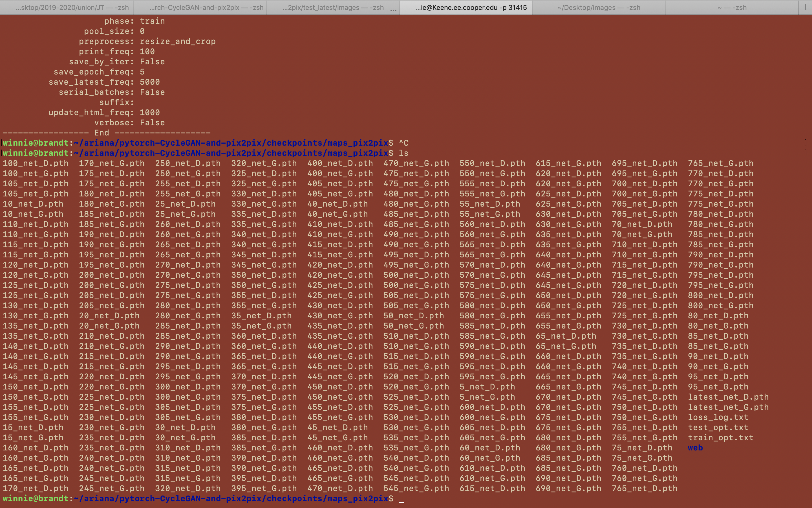This screenshot has width=812, height=508.
Task: Click the 695_net_D.pth file name
Action: pos(645,163)
